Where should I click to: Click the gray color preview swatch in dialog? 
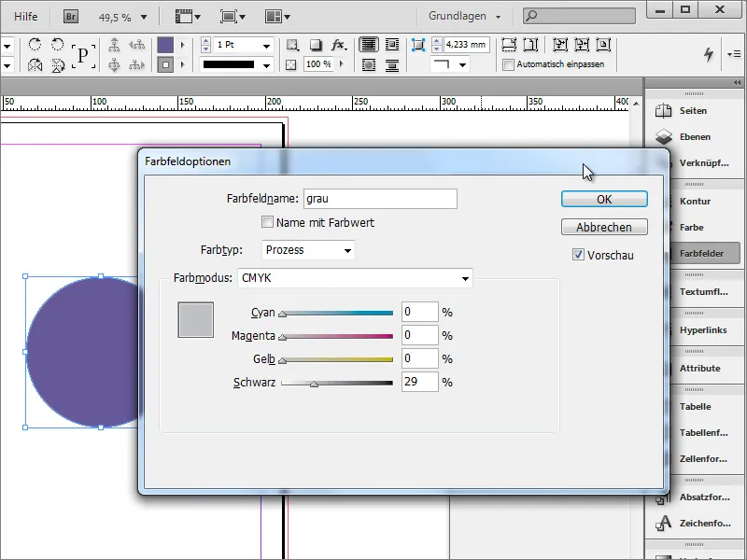(196, 319)
